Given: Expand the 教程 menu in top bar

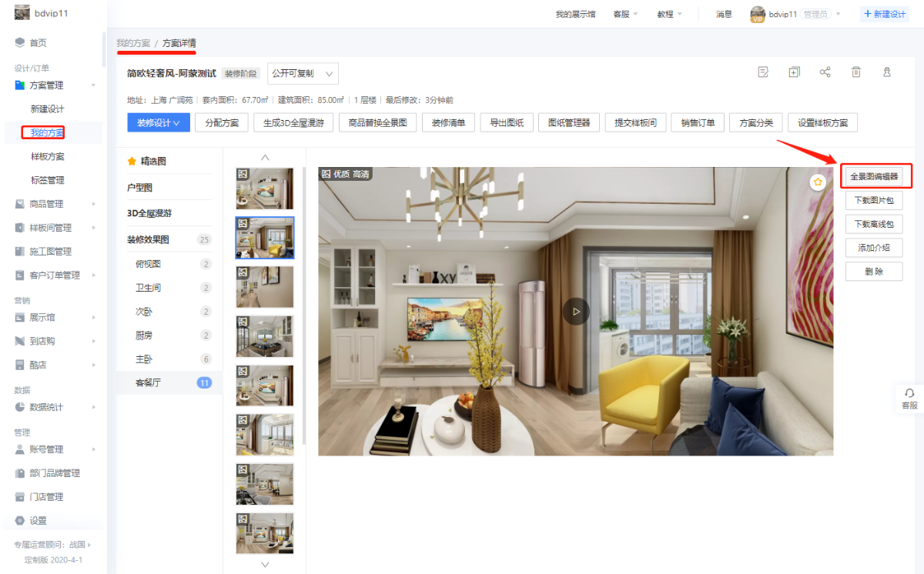Looking at the screenshot, I should click(x=669, y=14).
